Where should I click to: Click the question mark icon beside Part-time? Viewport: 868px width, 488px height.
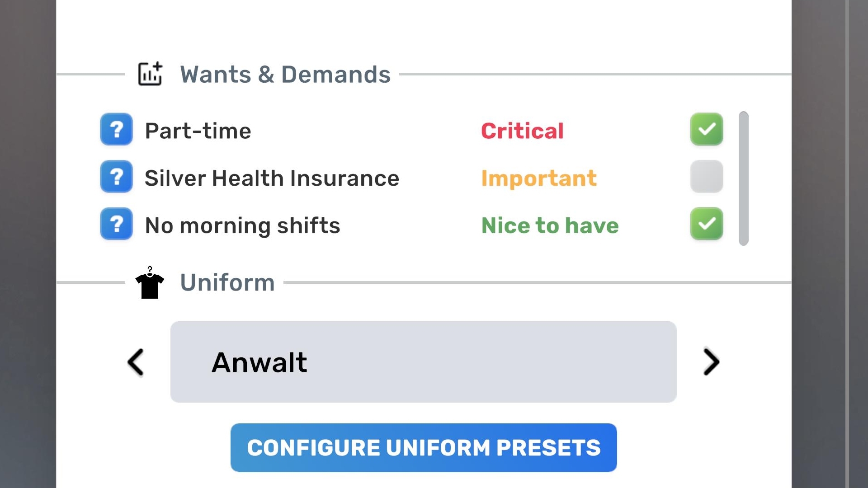click(116, 129)
